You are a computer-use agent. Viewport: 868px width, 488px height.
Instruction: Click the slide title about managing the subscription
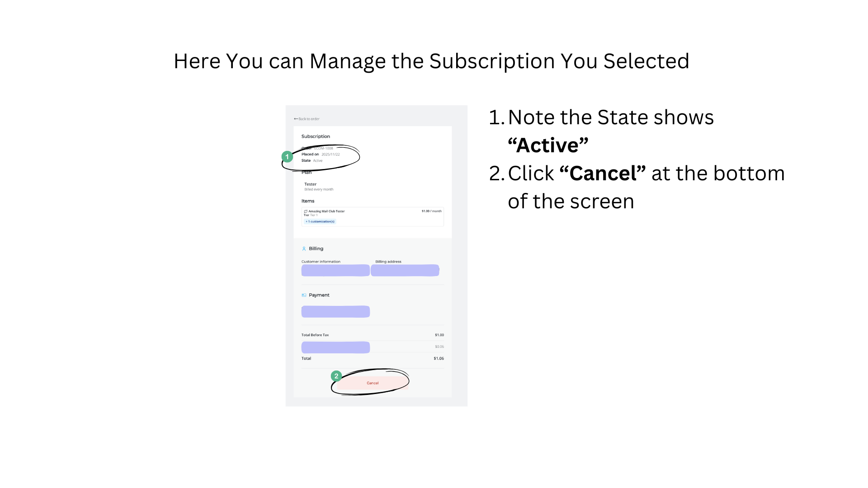[431, 61]
